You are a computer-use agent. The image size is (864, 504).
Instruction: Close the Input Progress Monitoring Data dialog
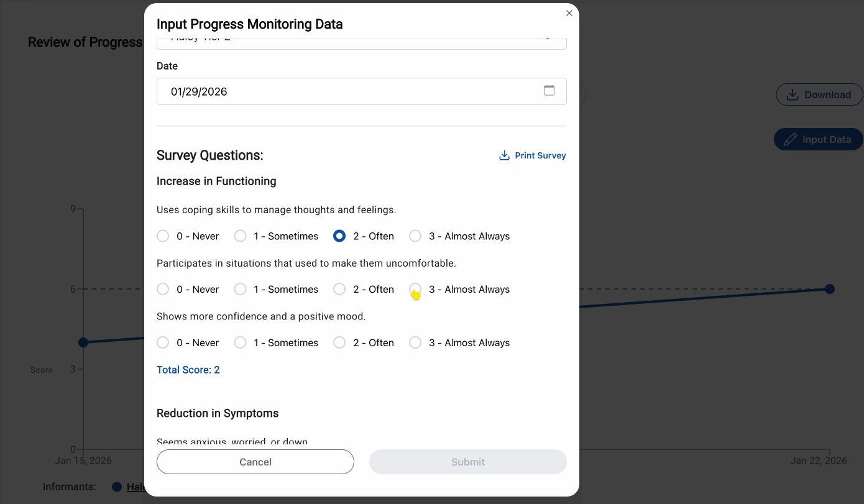coord(569,12)
